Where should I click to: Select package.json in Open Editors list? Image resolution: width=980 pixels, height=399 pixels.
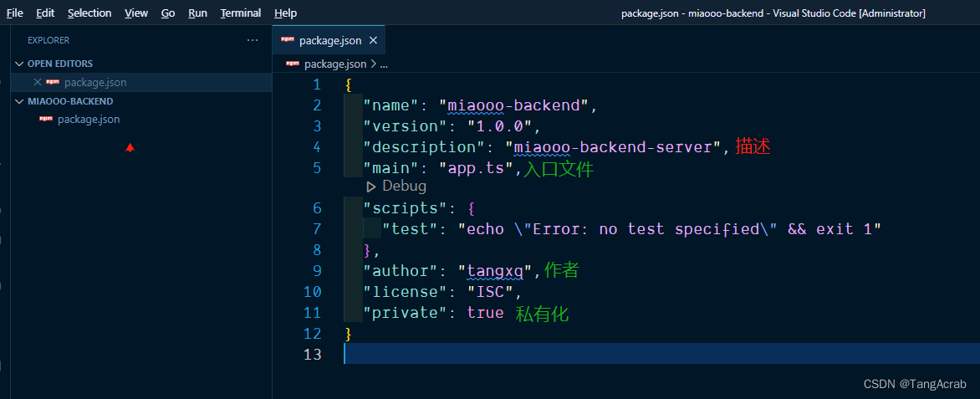[x=95, y=82]
